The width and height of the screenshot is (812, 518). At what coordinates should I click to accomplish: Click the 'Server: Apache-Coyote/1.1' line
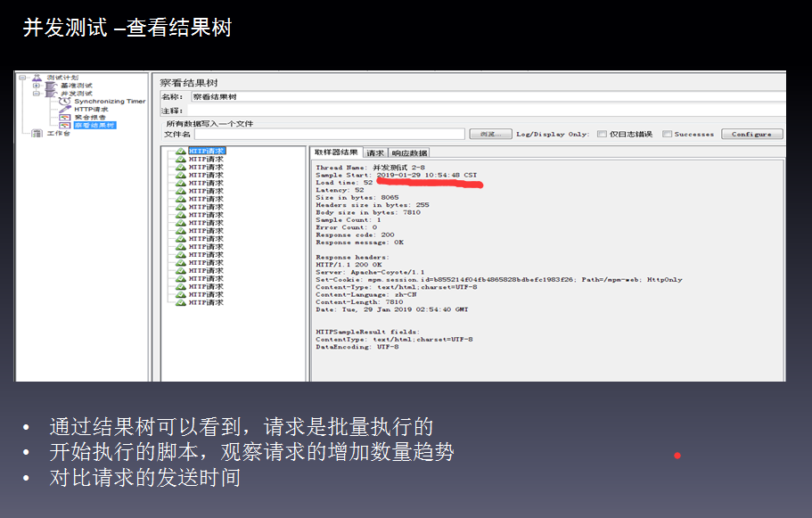(370, 272)
